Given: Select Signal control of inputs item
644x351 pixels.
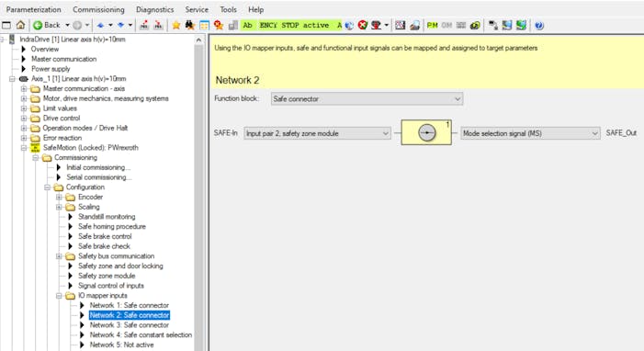Looking at the screenshot, I should point(111,286).
